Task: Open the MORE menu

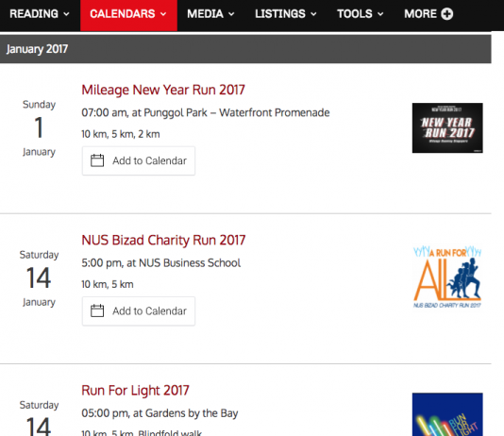Action: click(428, 14)
